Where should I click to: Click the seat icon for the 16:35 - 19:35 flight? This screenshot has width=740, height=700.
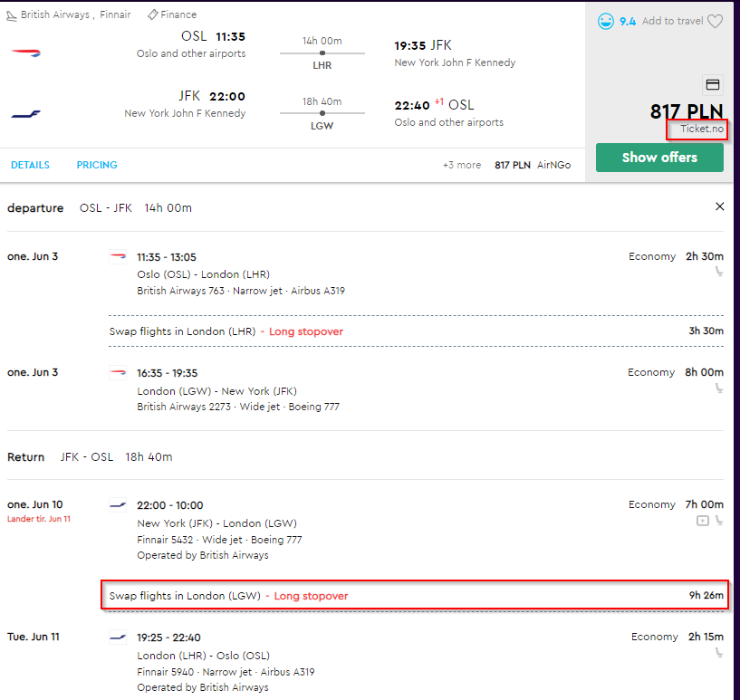point(719,388)
